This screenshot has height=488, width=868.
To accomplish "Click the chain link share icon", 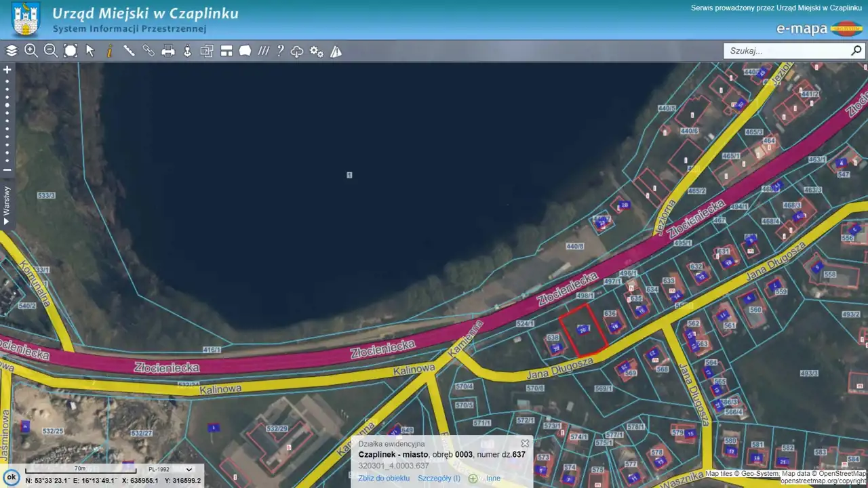I will coord(149,51).
